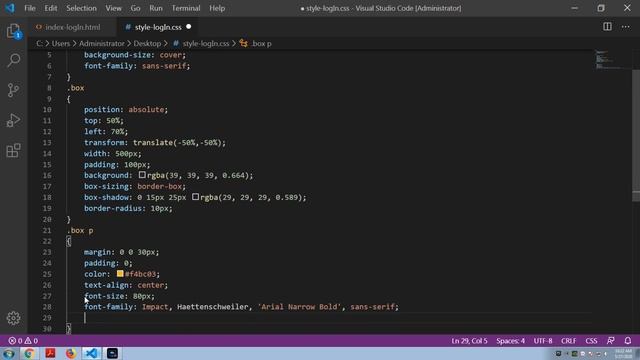Image resolution: width=640 pixels, height=360 pixels.
Task: Click 'Haettenschweiler' on line 28
Action: pyautogui.click(x=212, y=307)
